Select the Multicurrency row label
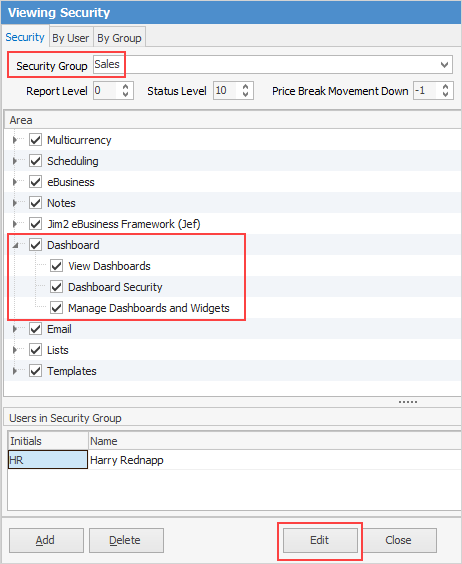Image resolution: width=462 pixels, height=564 pixels. [x=79, y=140]
